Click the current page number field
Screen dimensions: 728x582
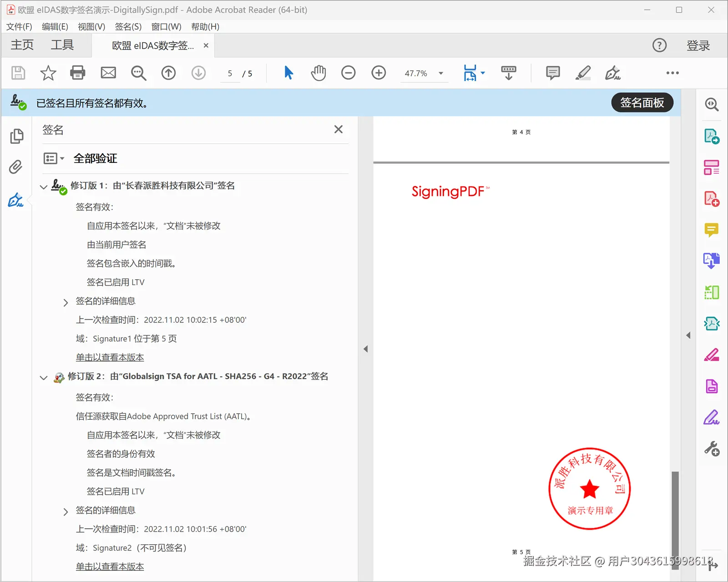pyautogui.click(x=230, y=73)
